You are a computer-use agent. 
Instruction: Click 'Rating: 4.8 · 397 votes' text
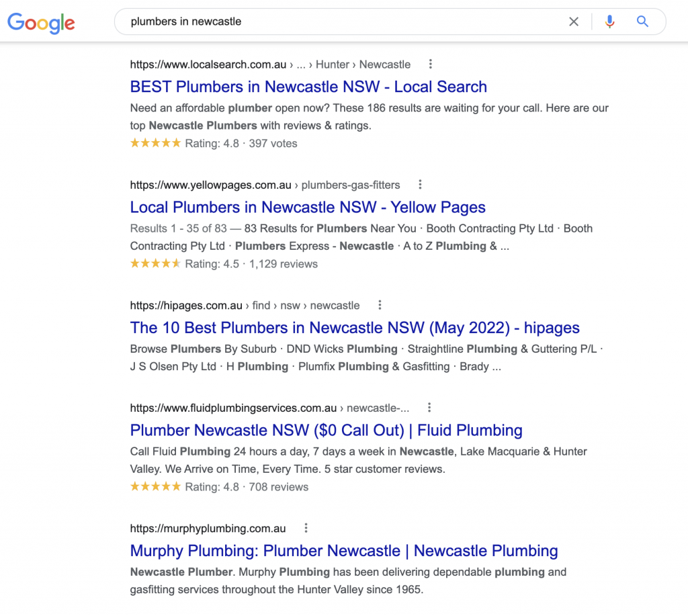241,144
